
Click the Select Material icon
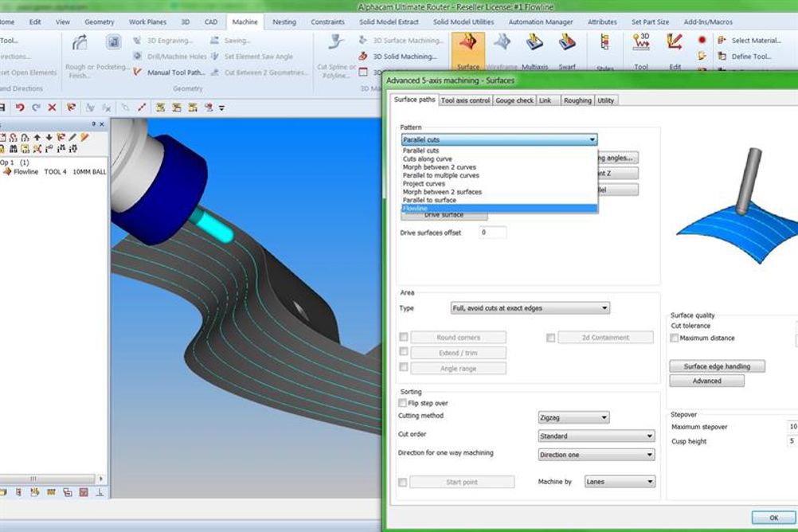click(722, 40)
